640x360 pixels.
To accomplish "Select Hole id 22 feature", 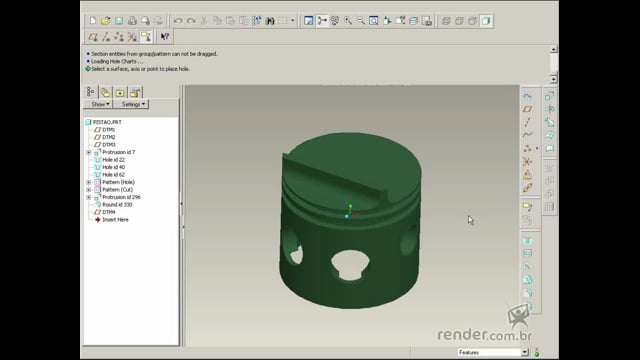I will (x=113, y=160).
